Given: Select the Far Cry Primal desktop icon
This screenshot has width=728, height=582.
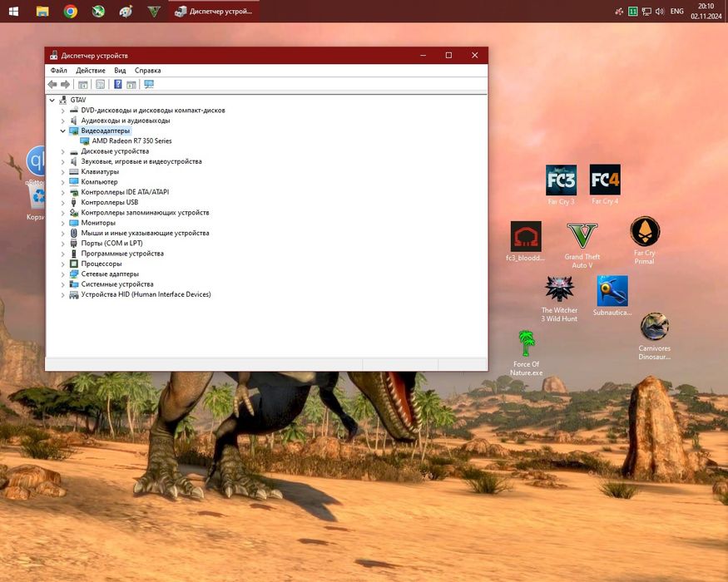Looking at the screenshot, I should pos(645,240).
